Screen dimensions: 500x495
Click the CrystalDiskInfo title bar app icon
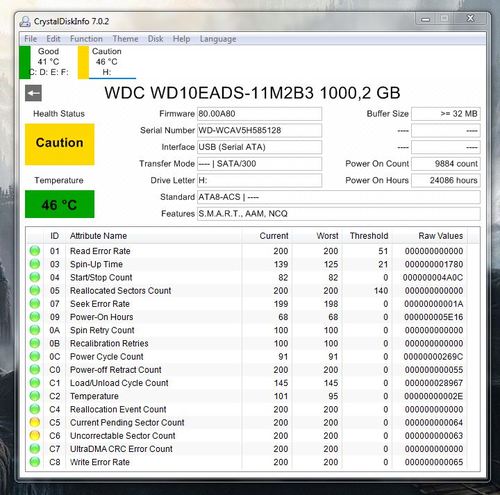click(x=25, y=21)
